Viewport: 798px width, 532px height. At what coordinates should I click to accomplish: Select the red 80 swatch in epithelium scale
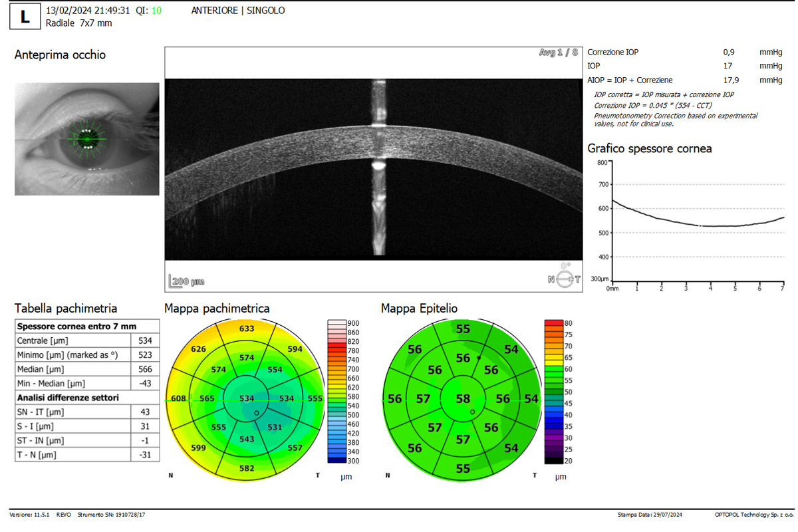coord(553,323)
